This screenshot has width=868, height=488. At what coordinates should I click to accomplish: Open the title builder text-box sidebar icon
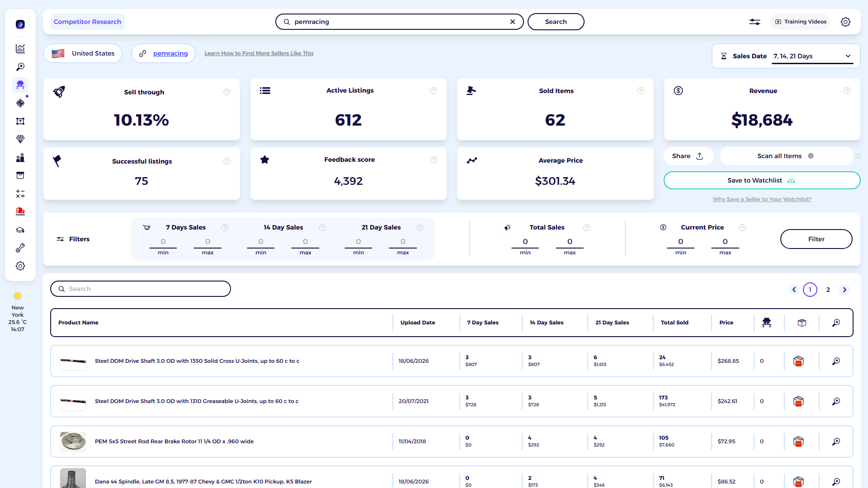click(x=20, y=121)
